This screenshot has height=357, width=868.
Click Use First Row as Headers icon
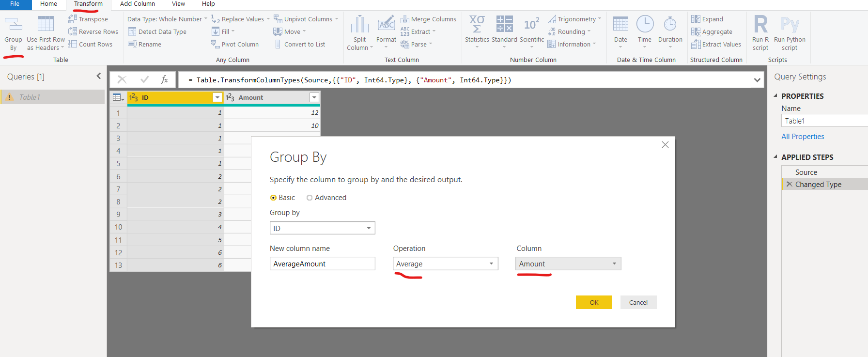[46, 24]
